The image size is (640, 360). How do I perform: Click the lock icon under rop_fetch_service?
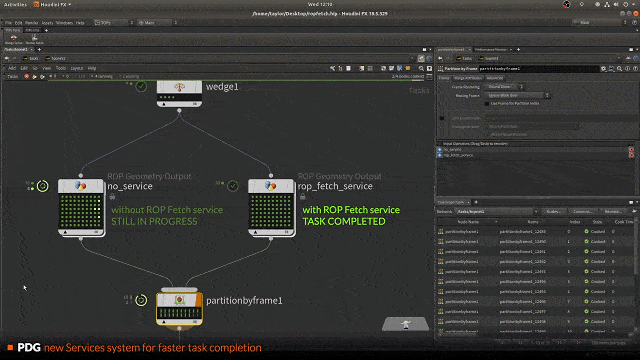click(302, 197)
